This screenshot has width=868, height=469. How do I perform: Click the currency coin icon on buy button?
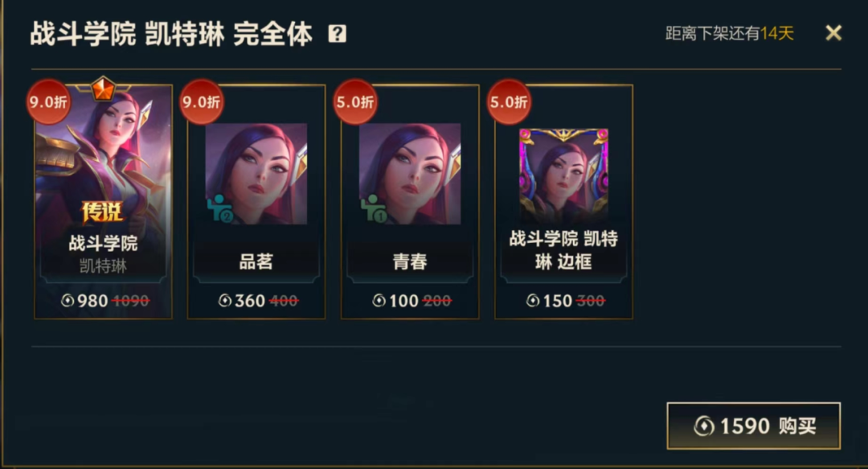pyautogui.click(x=703, y=426)
